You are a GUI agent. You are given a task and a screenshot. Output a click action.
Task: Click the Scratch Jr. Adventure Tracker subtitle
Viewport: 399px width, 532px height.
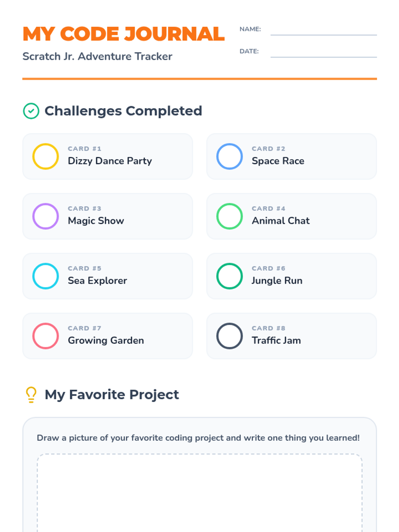pyautogui.click(x=97, y=57)
